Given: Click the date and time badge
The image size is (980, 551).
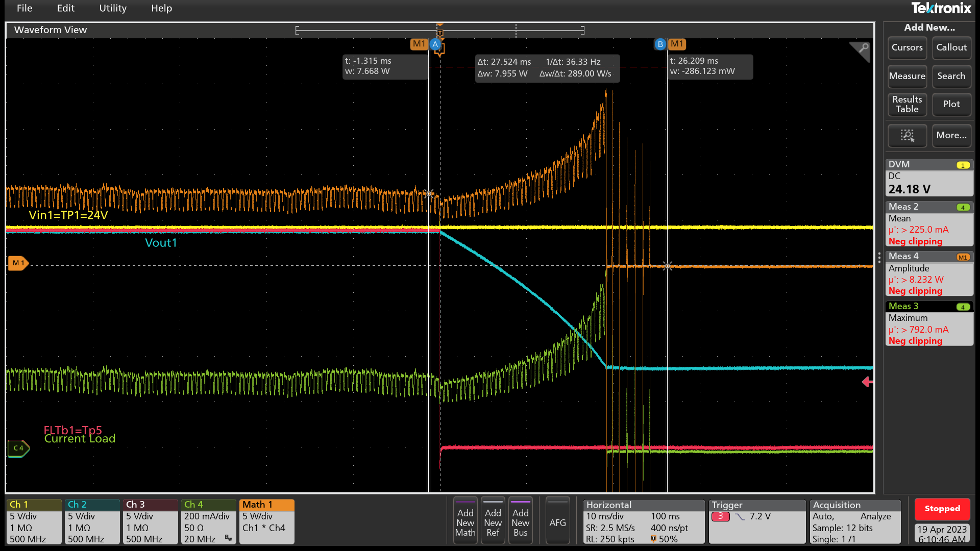Looking at the screenshot, I should tap(942, 534).
